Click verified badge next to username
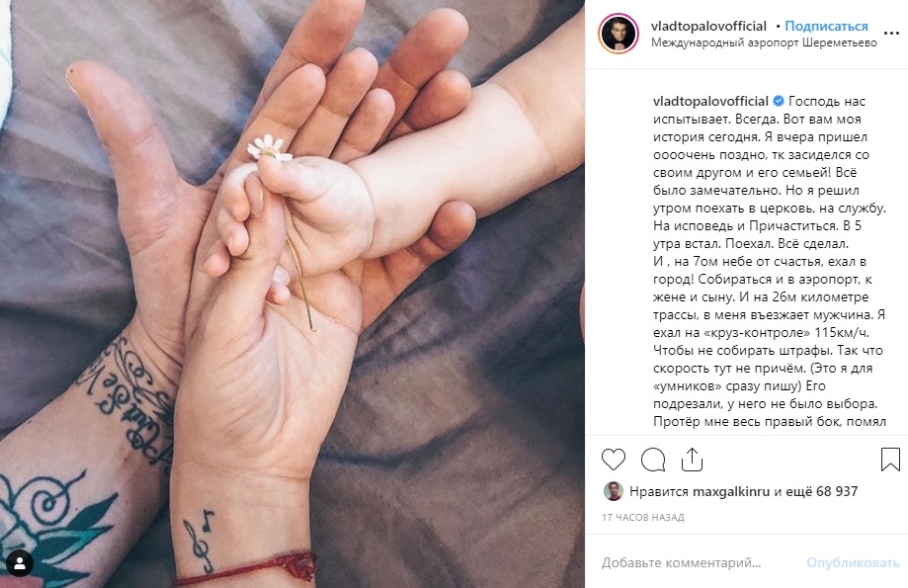Image resolution: width=908 pixels, height=588 pixels. tap(779, 102)
